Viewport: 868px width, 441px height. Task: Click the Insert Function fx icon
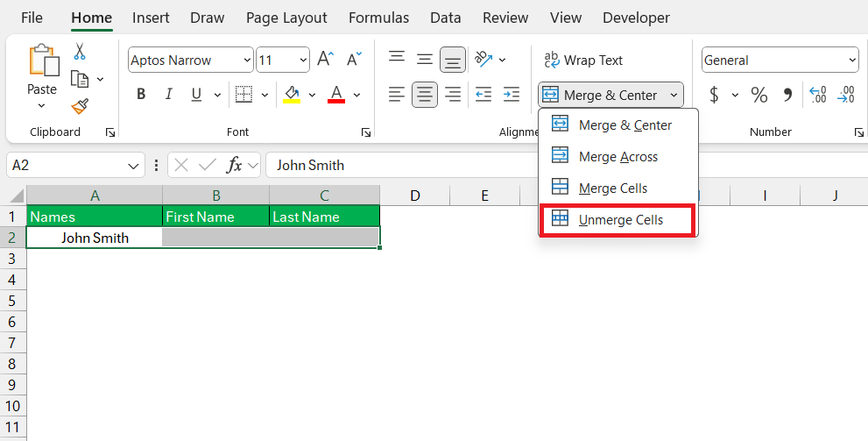[234, 165]
